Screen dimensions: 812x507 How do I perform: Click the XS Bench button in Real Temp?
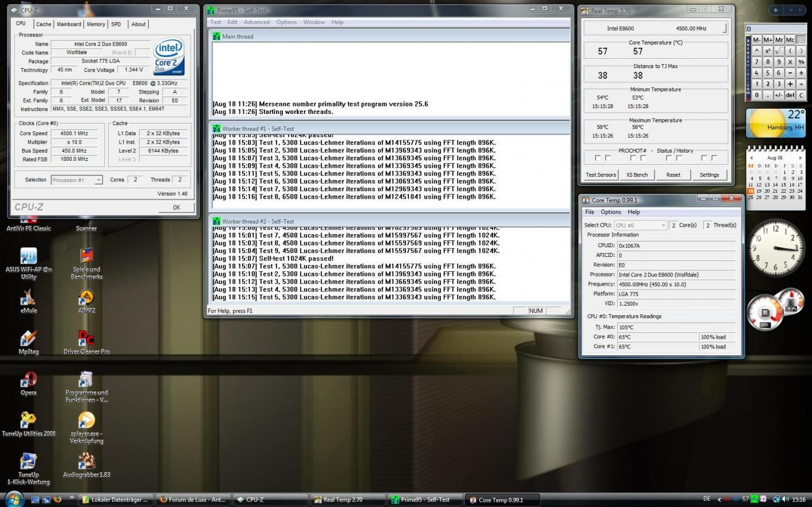point(637,175)
